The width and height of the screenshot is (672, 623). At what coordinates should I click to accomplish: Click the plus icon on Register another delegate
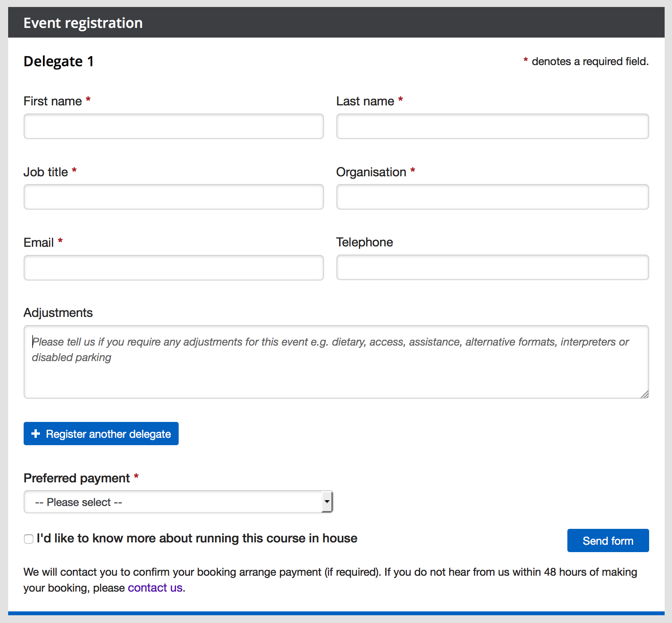(36, 434)
